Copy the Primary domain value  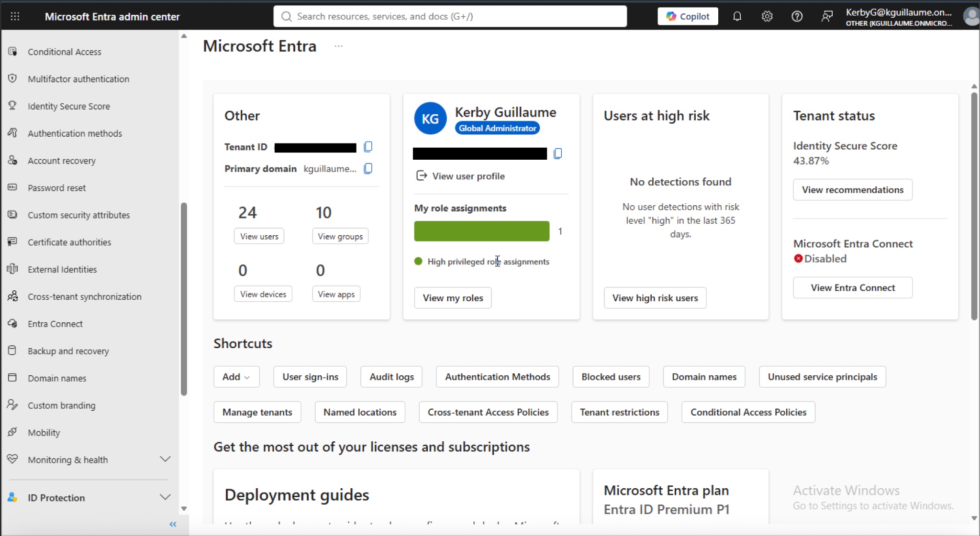[368, 169]
